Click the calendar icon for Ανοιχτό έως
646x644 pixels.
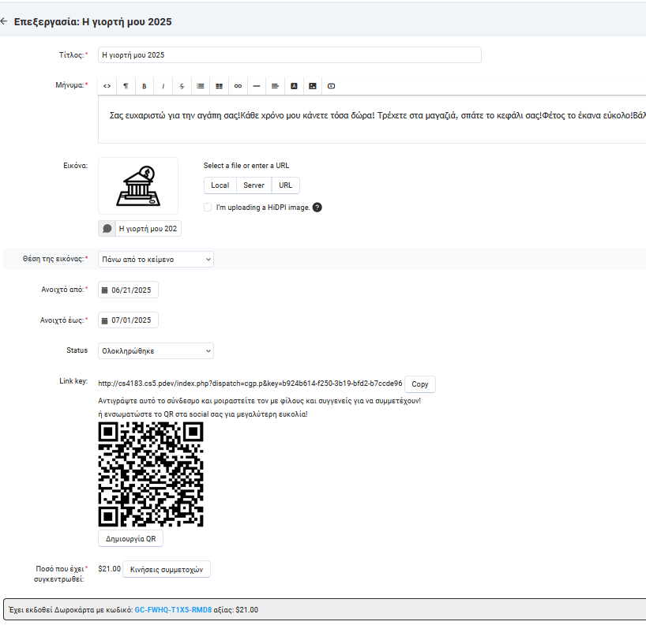105,320
